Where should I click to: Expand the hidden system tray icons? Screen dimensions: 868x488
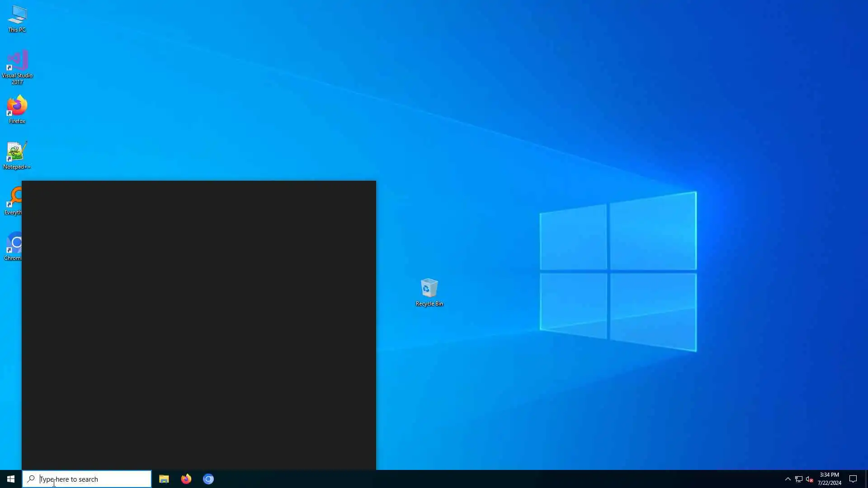788,479
